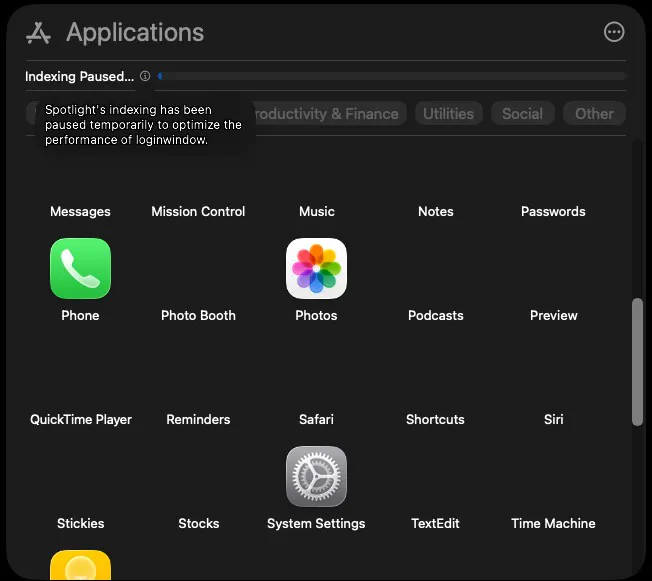Select the Utilities category filter
652x581 pixels.
(x=448, y=114)
